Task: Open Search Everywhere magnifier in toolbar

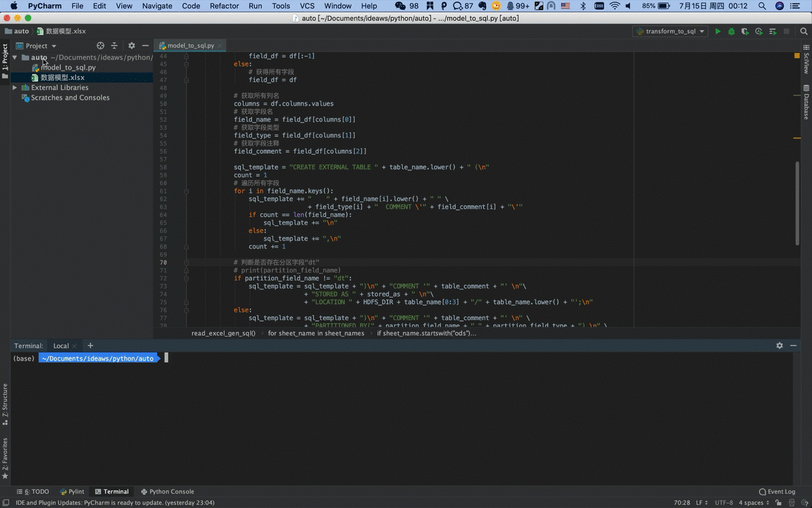Action: [804, 32]
